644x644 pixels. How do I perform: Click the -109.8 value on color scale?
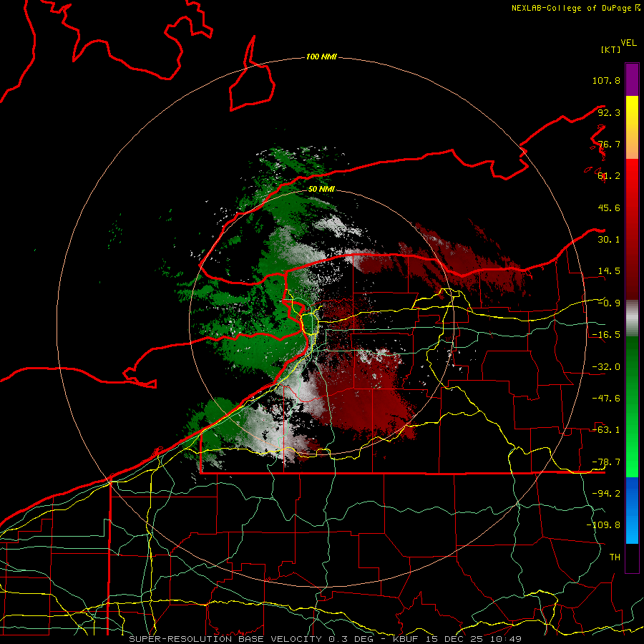pyautogui.click(x=603, y=525)
